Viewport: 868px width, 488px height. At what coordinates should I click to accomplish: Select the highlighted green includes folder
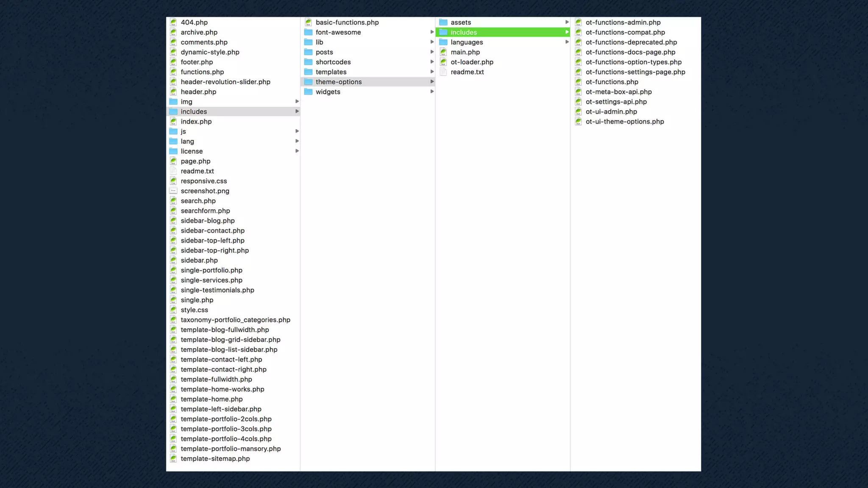464,33
